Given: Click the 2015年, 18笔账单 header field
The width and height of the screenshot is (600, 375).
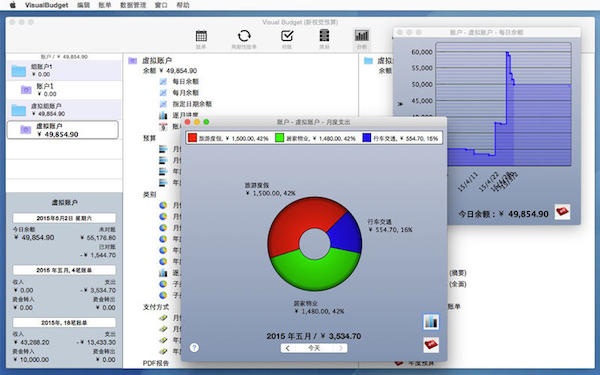Looking at the screenshot, I should [64, 323].
